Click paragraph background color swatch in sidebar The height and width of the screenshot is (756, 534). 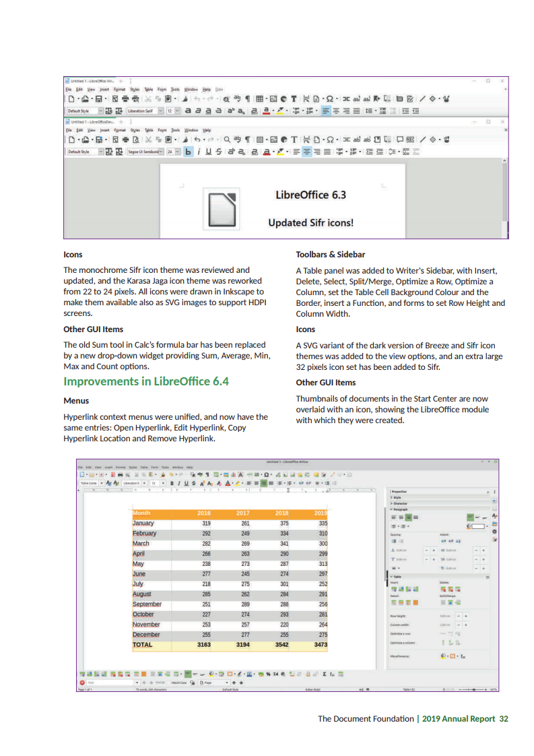tap(478, 526)
